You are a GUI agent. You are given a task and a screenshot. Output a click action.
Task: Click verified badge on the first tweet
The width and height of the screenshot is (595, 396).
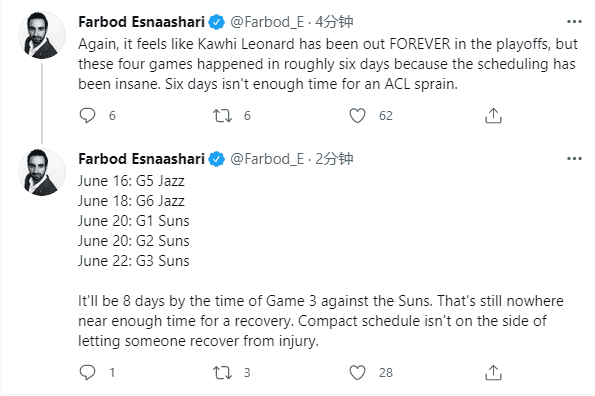[217, 22]
